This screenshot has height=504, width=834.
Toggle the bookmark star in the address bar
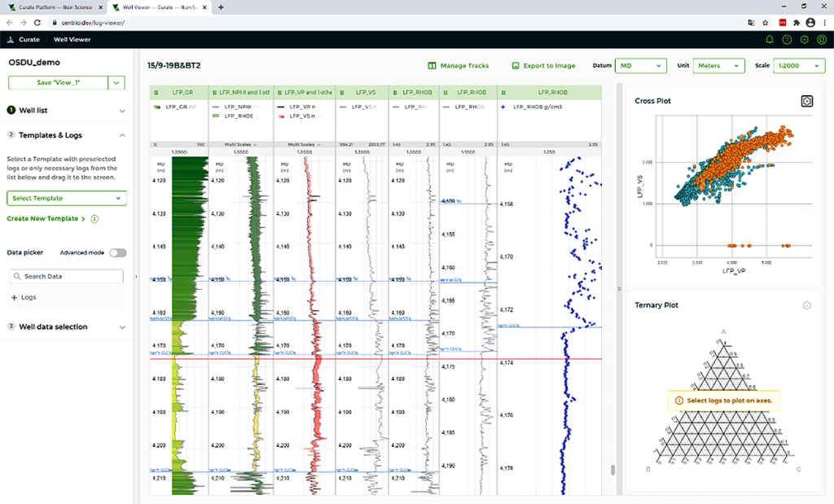click(764, 23)
